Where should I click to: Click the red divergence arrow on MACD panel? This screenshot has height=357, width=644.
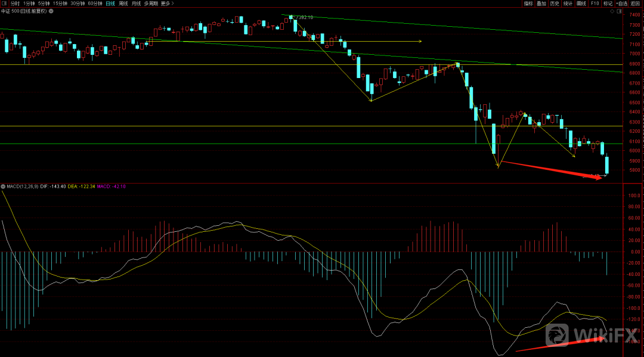(559, 344)
